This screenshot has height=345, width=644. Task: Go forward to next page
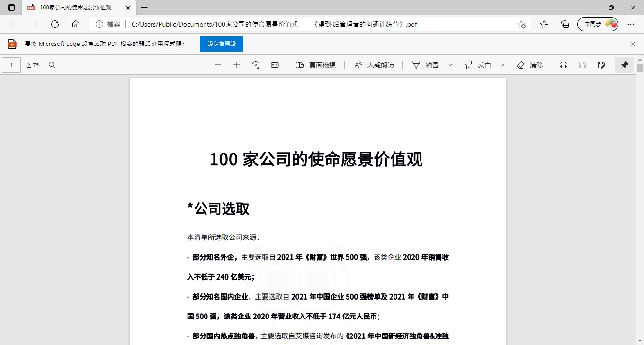[x=34, y=24]
